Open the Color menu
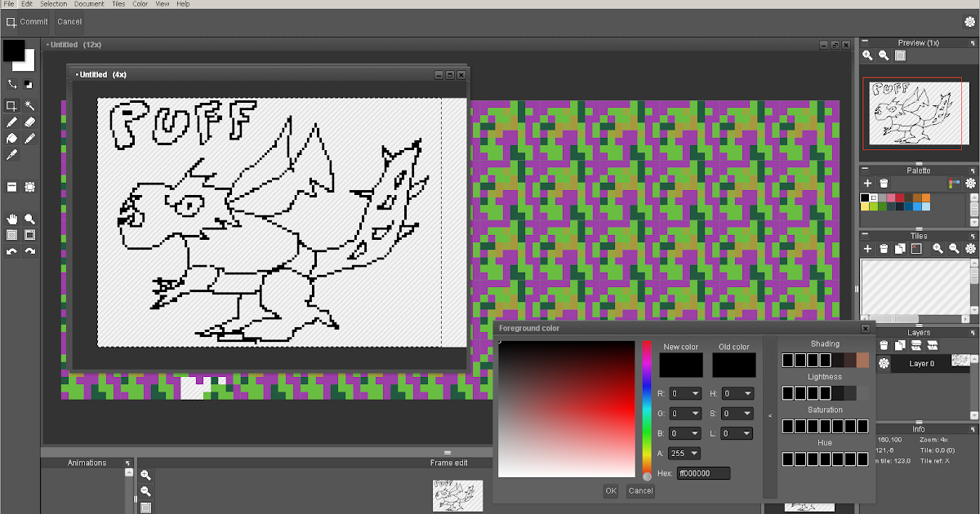 click(140, 4)
